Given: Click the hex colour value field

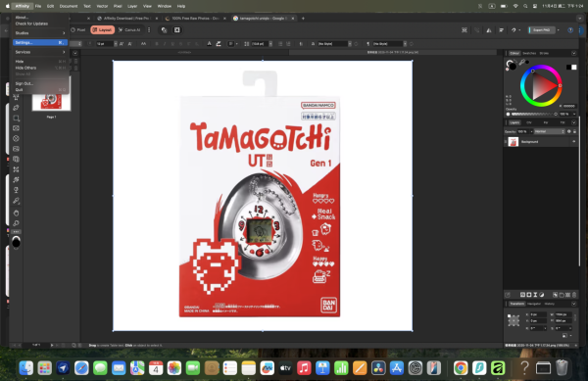Looking at the screenshot, I should (x=569, y=106).
